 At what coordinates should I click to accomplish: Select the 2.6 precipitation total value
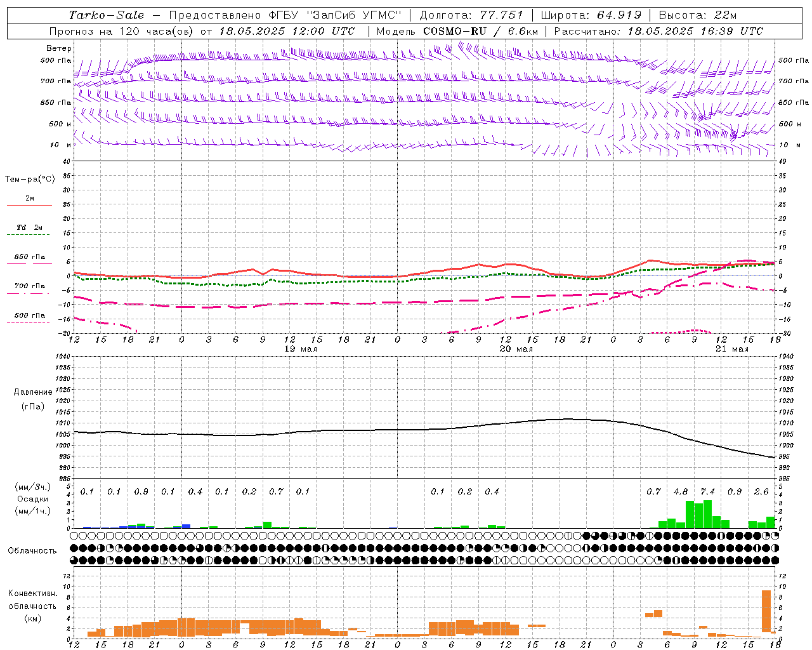761,492
